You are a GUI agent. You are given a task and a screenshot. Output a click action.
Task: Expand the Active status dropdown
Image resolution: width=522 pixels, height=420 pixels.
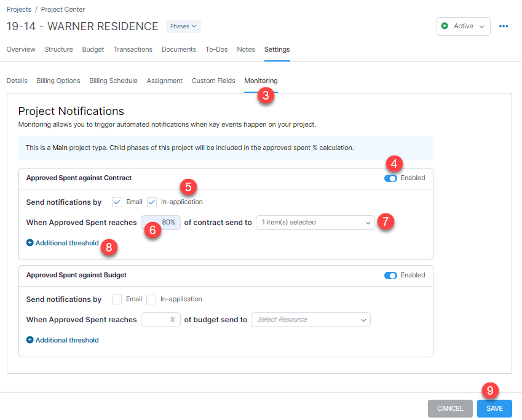tap(464, 26)
